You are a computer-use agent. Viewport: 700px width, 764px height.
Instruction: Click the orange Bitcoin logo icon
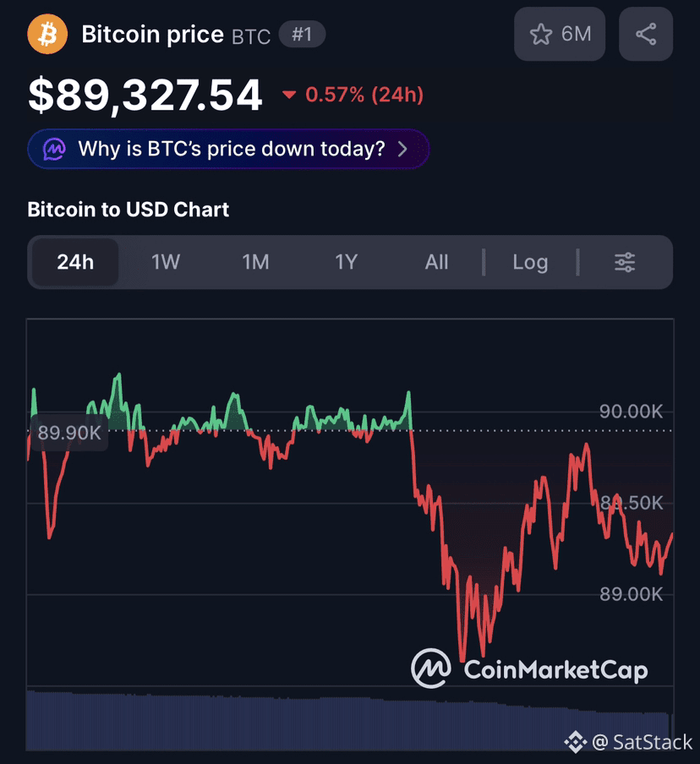point(47,34)
